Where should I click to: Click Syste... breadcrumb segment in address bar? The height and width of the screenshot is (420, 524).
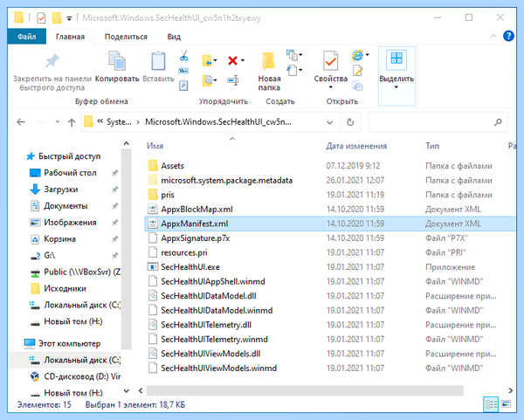pos(119,122)
